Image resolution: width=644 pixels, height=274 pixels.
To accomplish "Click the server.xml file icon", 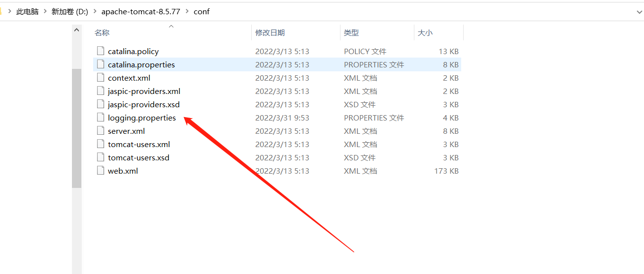I will click(x=101, y=131).
